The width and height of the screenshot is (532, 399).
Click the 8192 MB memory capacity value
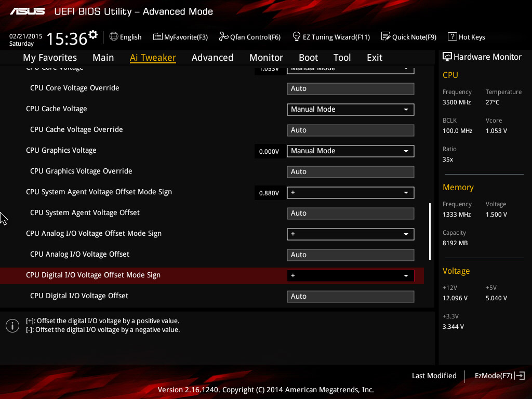455,243
